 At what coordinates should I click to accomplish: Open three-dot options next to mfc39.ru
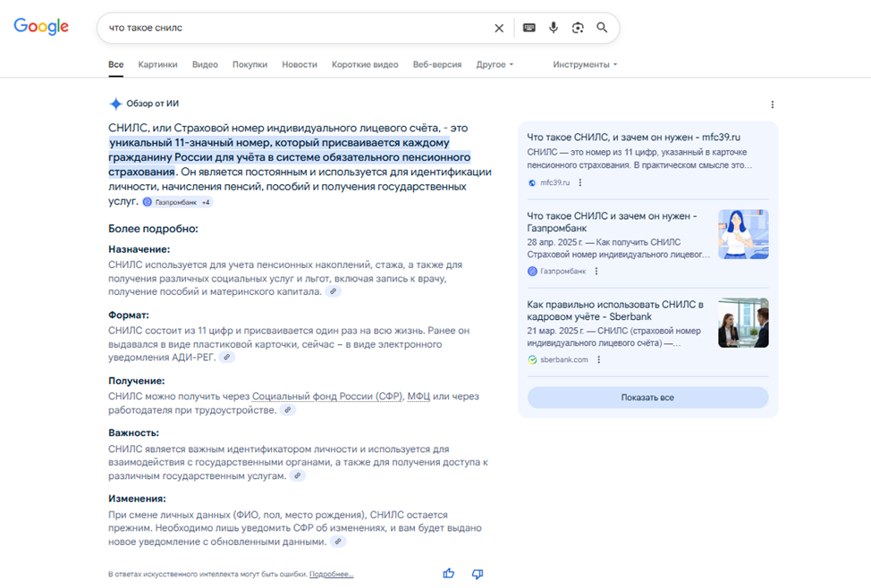click(x=580, y=182)
